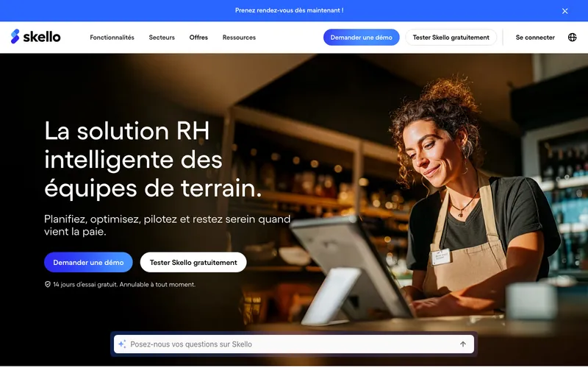Click the sparkle AI icon in question bar
Screen dimensions: 588x368
[122, 344]
